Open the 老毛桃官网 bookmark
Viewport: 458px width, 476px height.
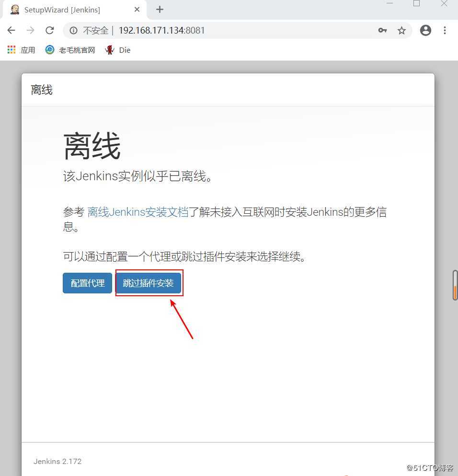point(70,50)
